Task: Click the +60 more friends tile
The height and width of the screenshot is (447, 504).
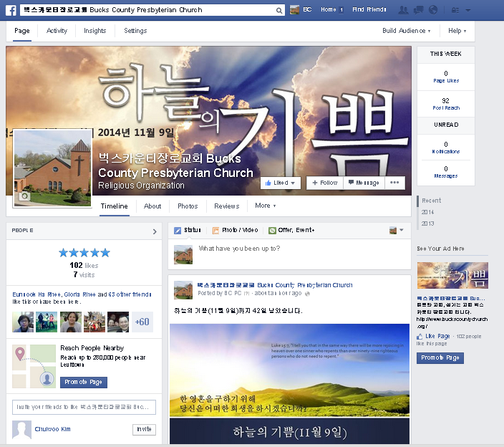Action: pos(142,322)
